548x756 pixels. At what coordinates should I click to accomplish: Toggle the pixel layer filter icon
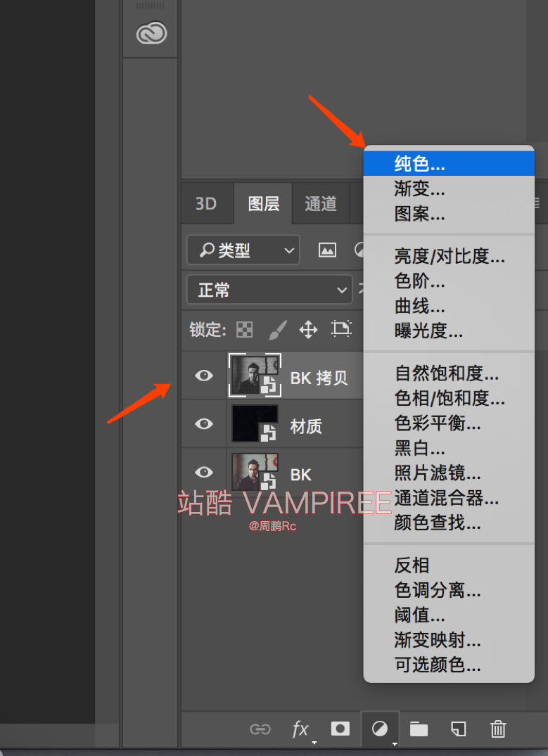[327, 250]
